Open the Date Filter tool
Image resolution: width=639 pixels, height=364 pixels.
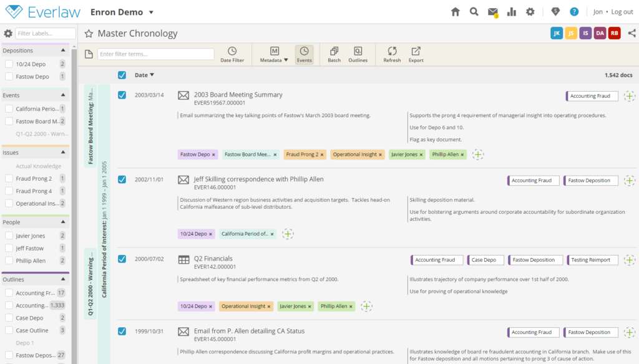click(232, 55)
